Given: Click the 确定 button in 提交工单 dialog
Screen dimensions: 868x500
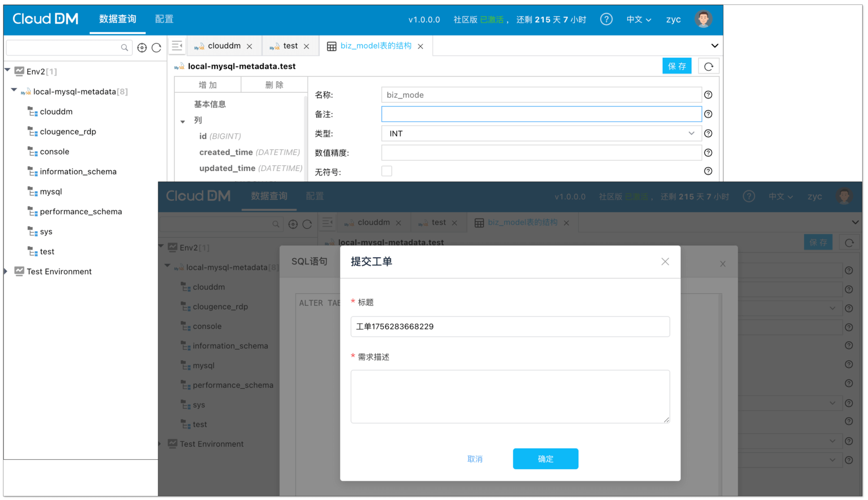Looking at the screenshot, I should (x=545, y=459).
